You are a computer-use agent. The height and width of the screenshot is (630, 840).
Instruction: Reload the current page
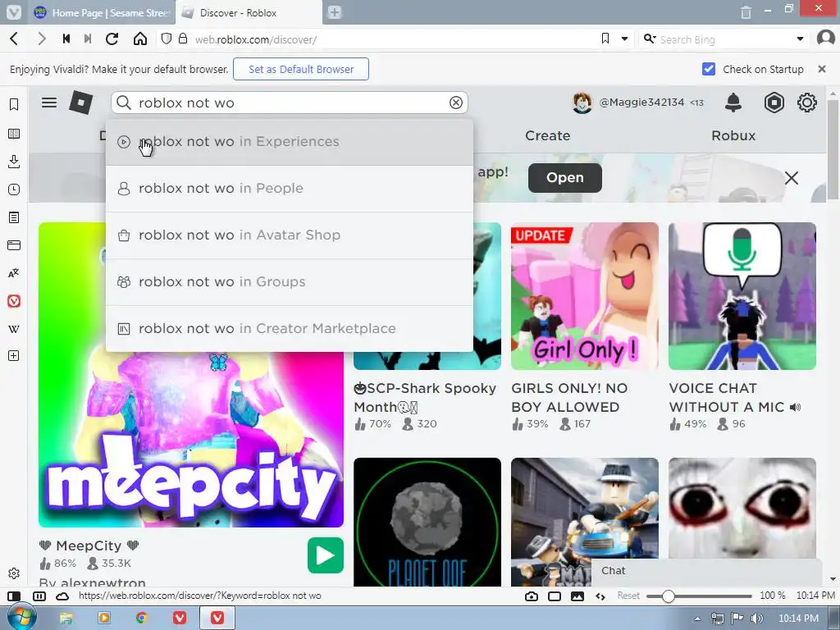(x=112, y=39)
